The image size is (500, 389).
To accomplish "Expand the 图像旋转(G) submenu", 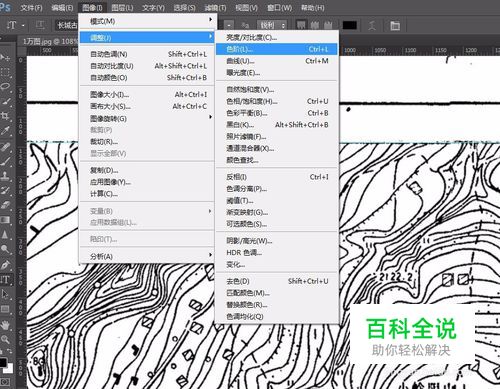I will coord(147,118).
